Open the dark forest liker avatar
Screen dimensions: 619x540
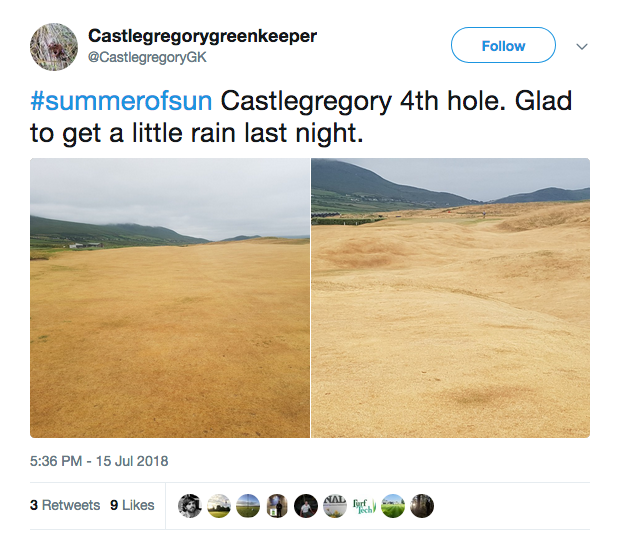tap(422, 506)
